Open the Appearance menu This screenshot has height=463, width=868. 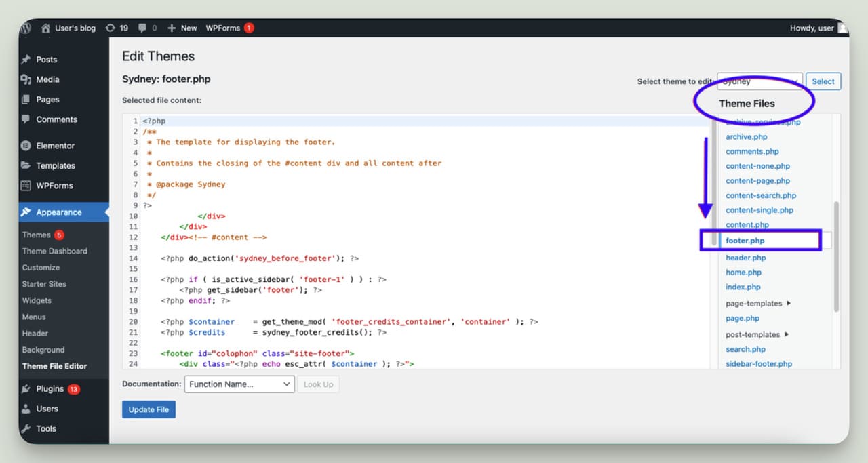click(64, 212)
